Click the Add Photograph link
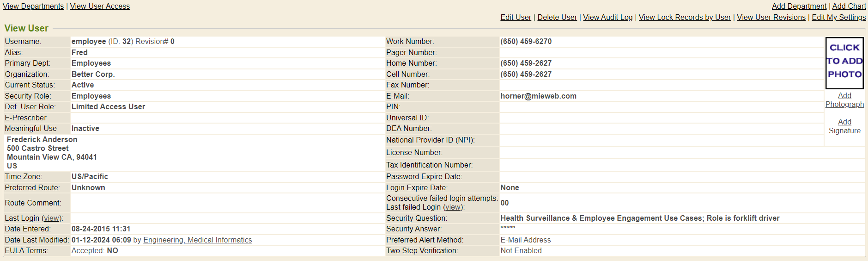 click(x=844, y=100)
